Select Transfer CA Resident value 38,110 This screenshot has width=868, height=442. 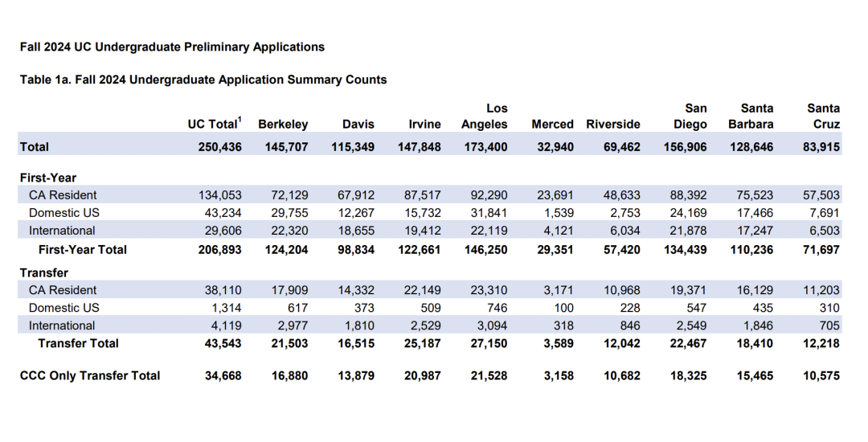click(223, 290)
